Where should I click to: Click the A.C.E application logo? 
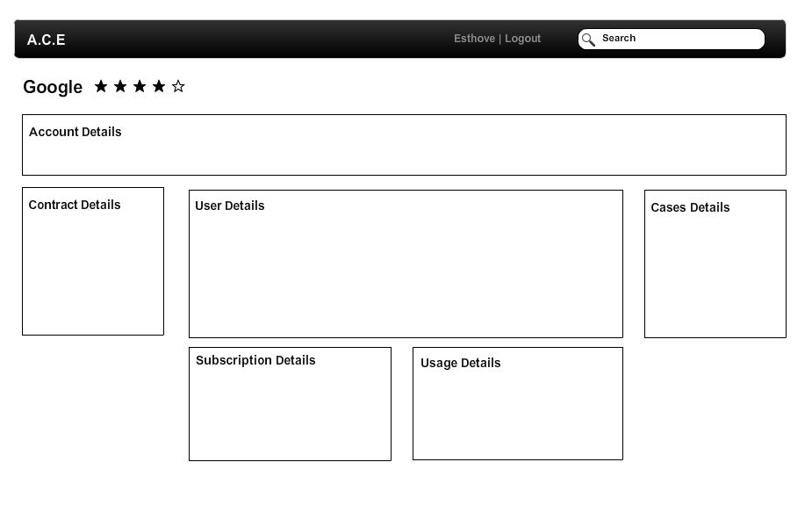(x=46, y=40)
